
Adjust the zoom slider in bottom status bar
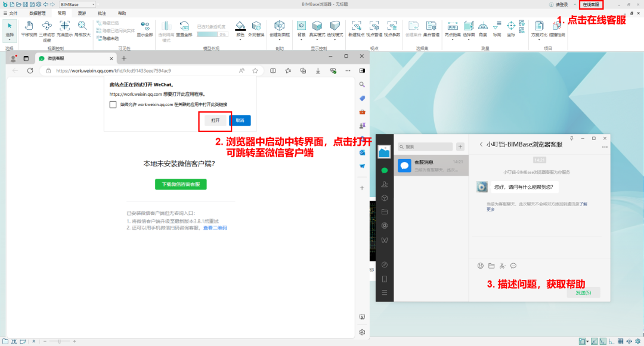point(60,341)
